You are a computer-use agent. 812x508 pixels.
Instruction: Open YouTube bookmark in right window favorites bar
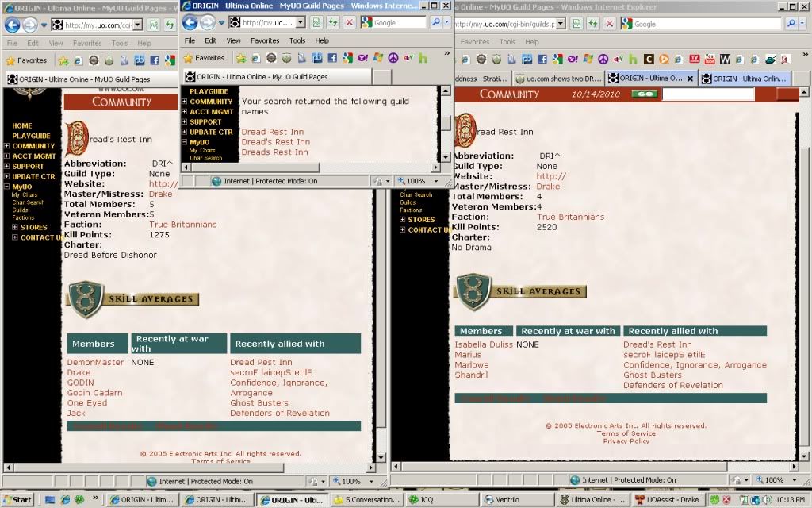(710, 60)
